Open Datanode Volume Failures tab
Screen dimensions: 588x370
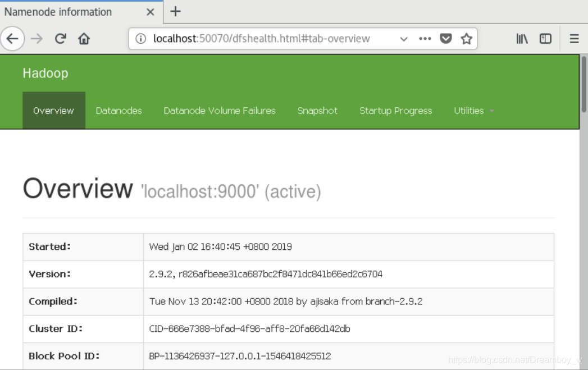(220, 111)
